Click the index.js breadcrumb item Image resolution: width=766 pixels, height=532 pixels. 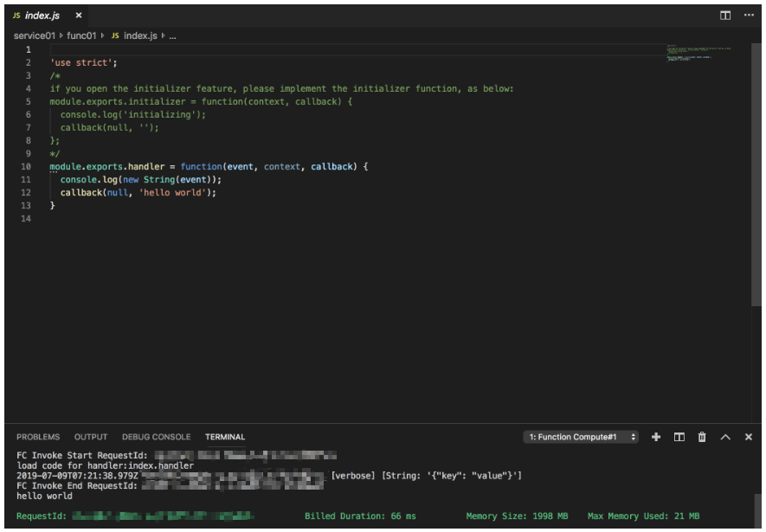pyautogui.click(x=140, y=35)
